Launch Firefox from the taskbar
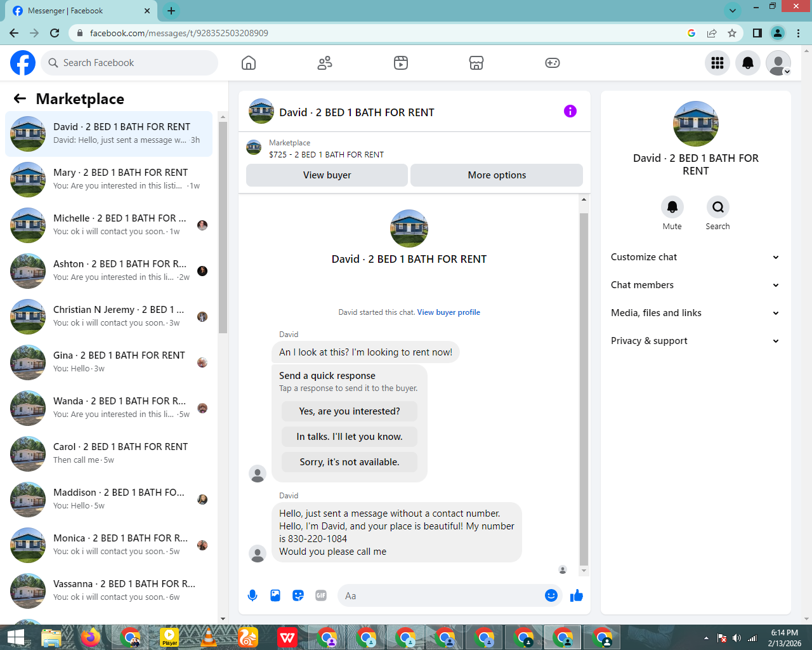This screenshot has width=812, height=650. click(91, 637)
